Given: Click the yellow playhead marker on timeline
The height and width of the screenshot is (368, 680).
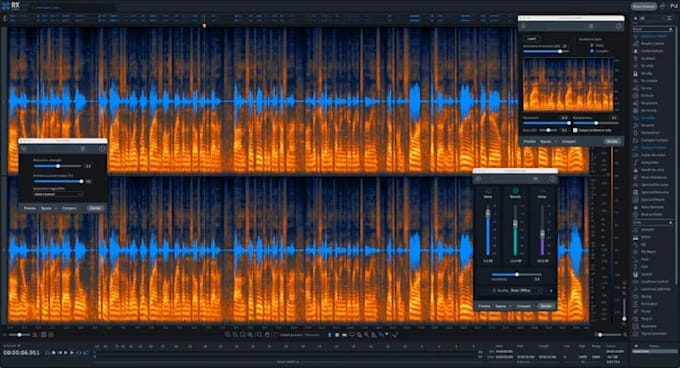Looking at the screenshot, I should pos(204,26).
